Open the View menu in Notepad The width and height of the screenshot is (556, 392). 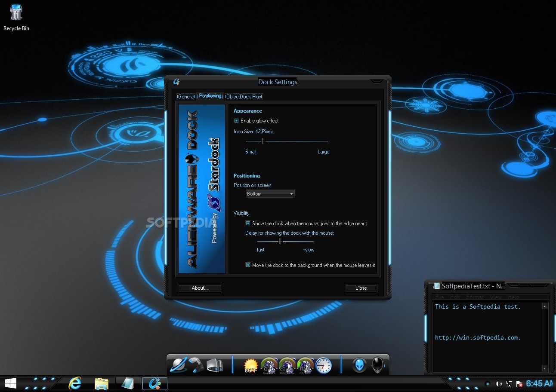pyautogui.click(x=496, y=297)
